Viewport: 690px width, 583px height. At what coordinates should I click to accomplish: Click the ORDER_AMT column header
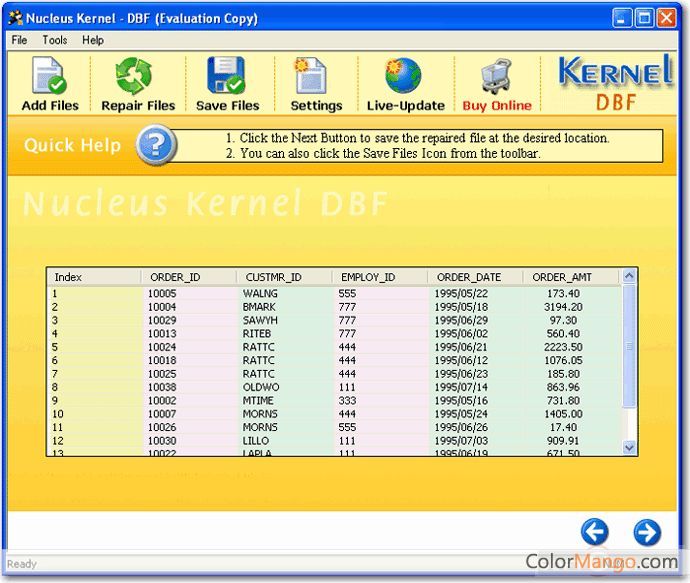pyautogui.click(x=570, y=277)
